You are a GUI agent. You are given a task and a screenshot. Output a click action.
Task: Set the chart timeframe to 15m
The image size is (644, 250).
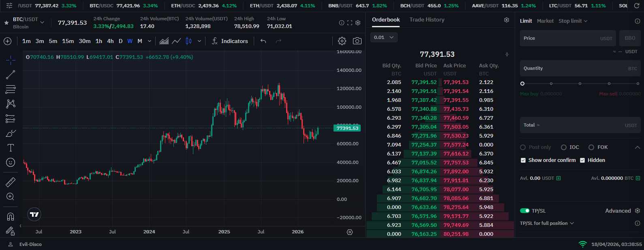[68, 41]
